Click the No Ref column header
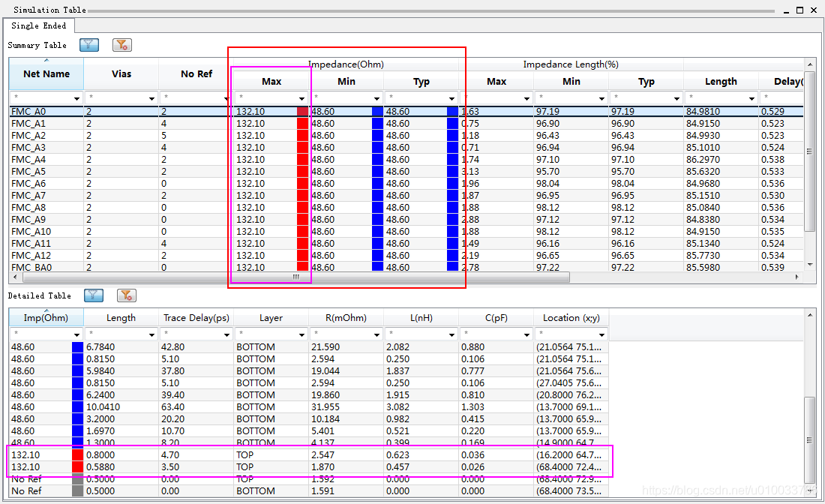This screenshot has height=504, width=825. click(196, 74)
